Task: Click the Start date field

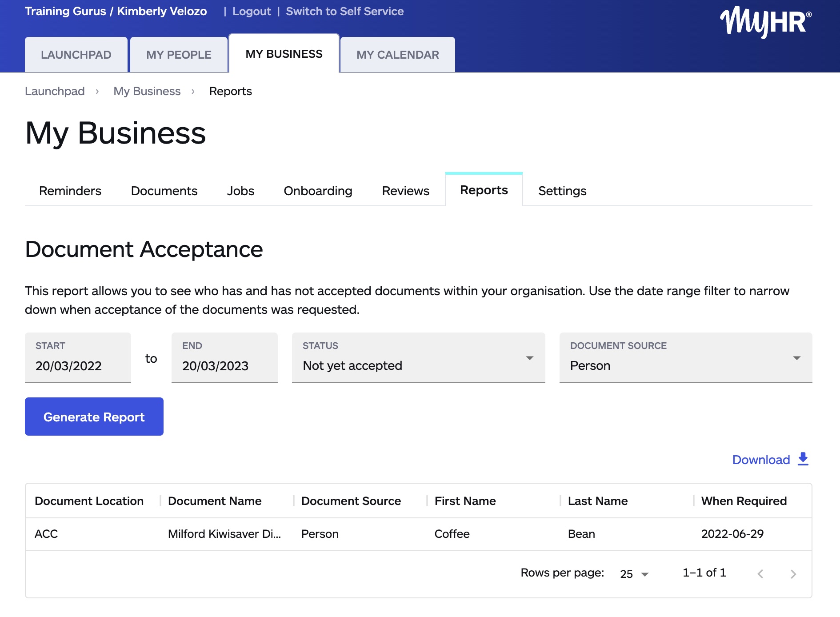Action: (78, 357)
